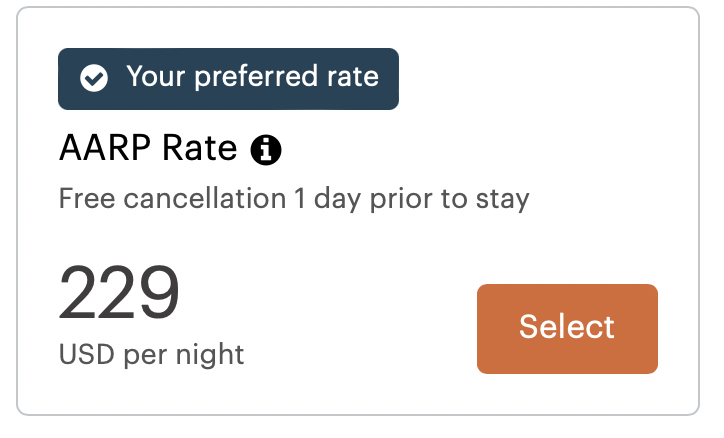Click the white checkmark circle icon
Image resolution: width=724 pixels, height=438 pixels.
[x=94, y=78]
